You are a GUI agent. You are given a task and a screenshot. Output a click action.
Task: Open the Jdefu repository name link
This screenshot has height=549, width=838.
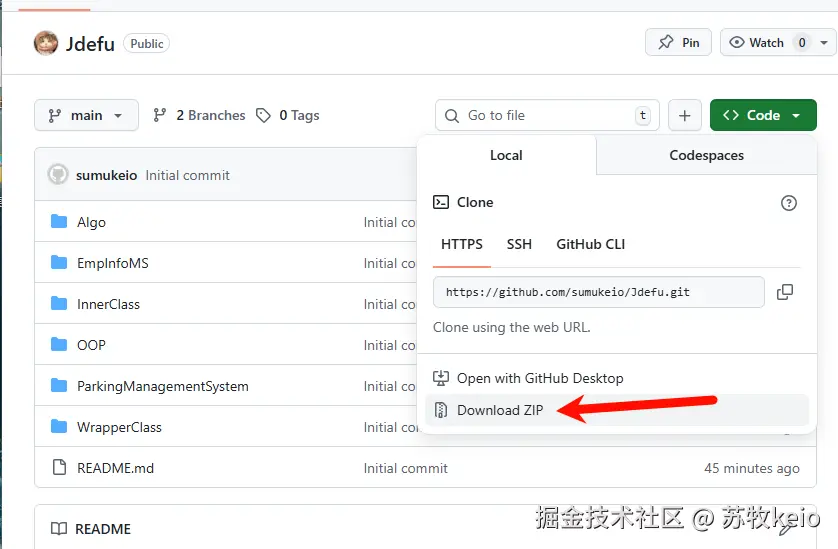click(x=90, y=44)
